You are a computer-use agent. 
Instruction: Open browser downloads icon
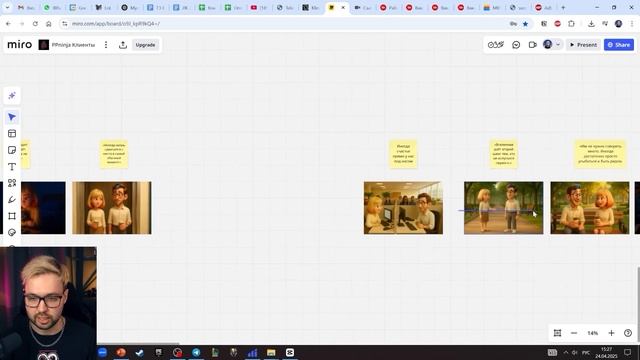[x=591, y=24]
